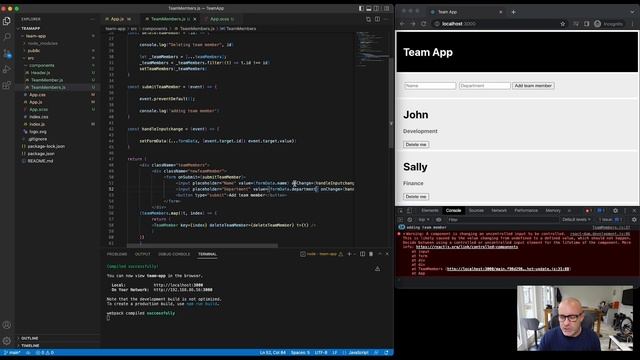
Task: Collapse the components folder
Action: click(42, 65)
